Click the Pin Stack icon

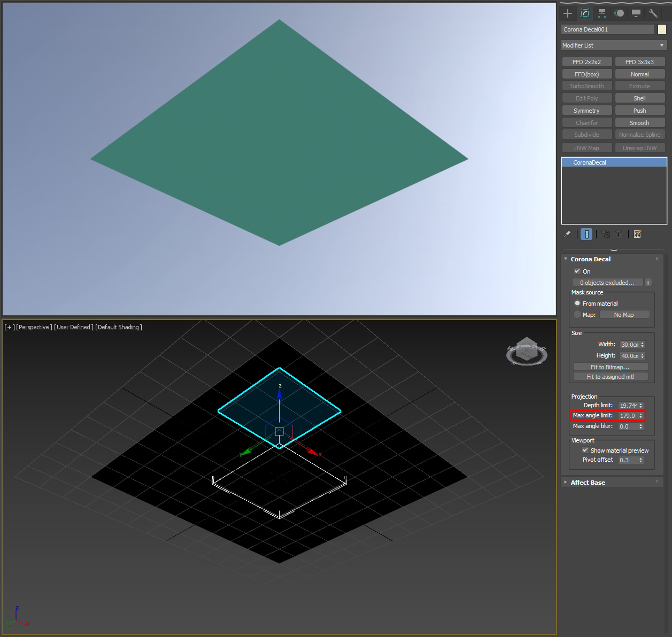[x=567, y=234]
